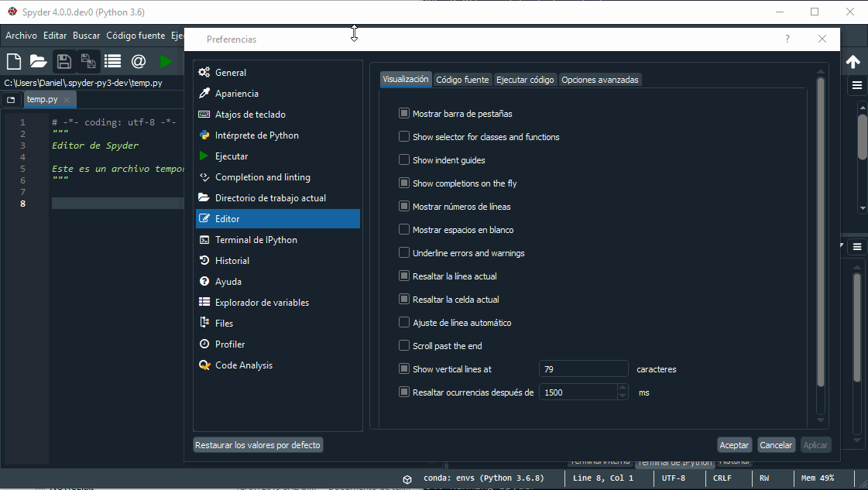Screen dimensions: 868x490
Task: Open the Código fuente menu
Action: (136, 36)
